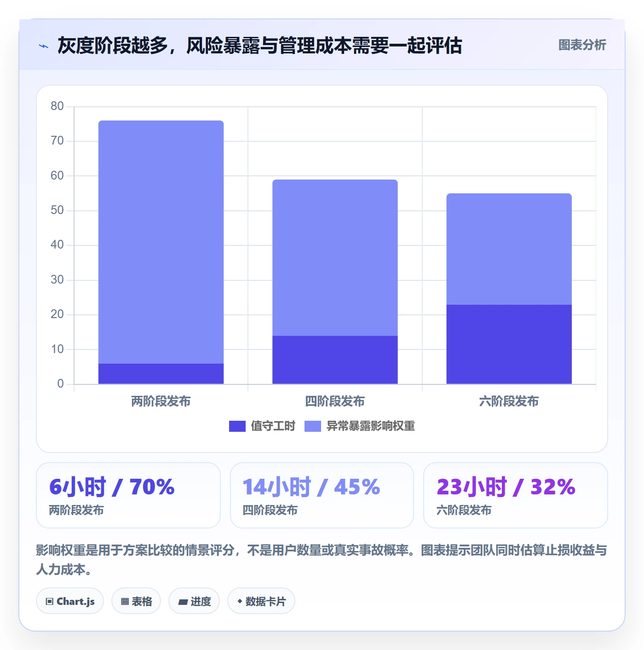This screenshot has width=644, height=650.
Task: Click the grid icon in the 表格 chip
Action: 125,601
